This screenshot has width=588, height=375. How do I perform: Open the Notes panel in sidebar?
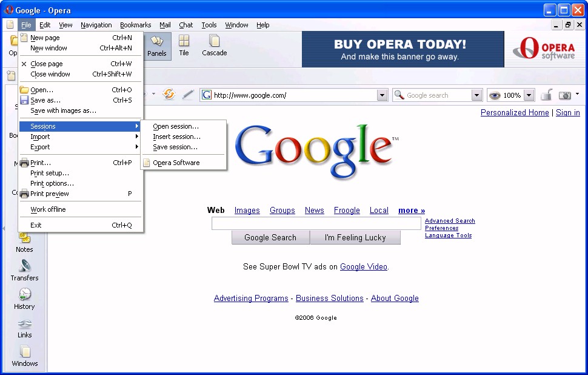(x=24, y=243)
